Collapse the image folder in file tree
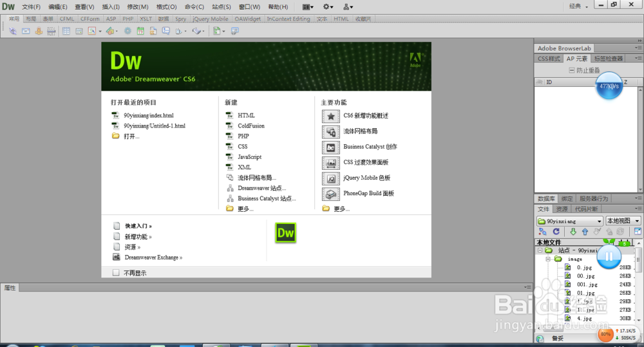Image resolution: width=644 pixels, height=347 pixels. coord(548,259)
